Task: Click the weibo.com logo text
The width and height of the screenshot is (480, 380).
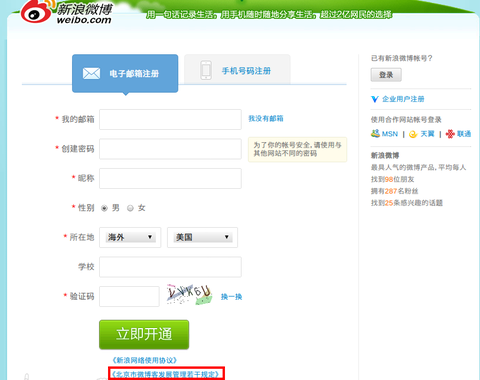Action: coord(84,20)
